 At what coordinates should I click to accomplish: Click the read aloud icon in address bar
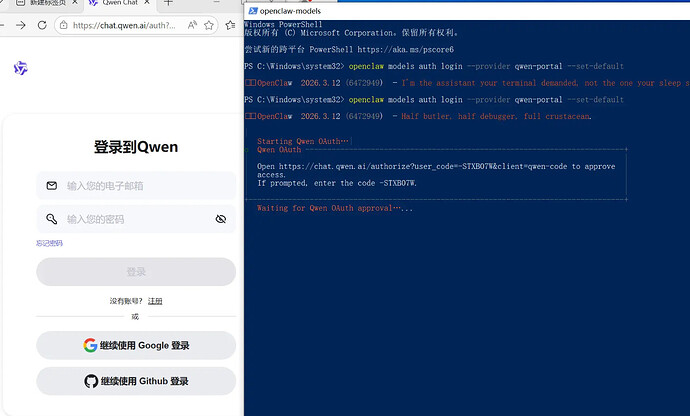coord(192,25)
